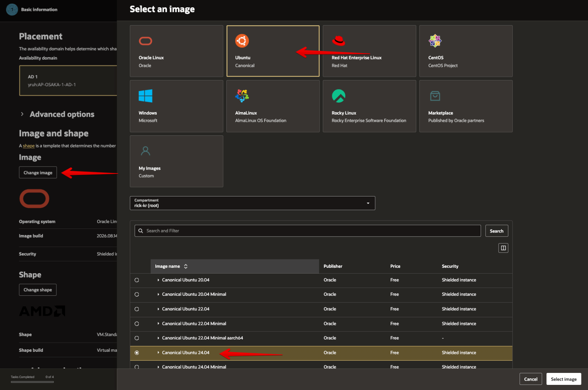588x390 pixels.
Task: Sort table by Image name arrows
Action: coord(186,266)
